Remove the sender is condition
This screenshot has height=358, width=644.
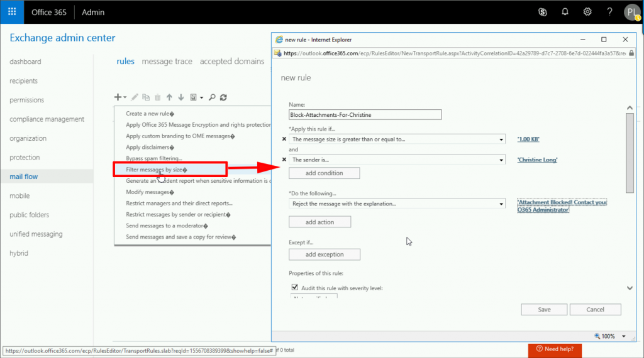pos(284,160)
